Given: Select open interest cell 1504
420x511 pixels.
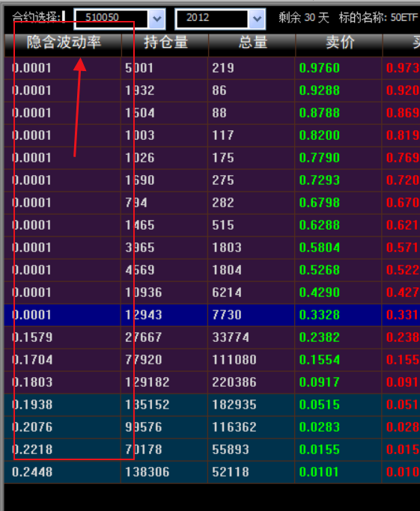Looking at the screenshot, I should pos(140,113).
